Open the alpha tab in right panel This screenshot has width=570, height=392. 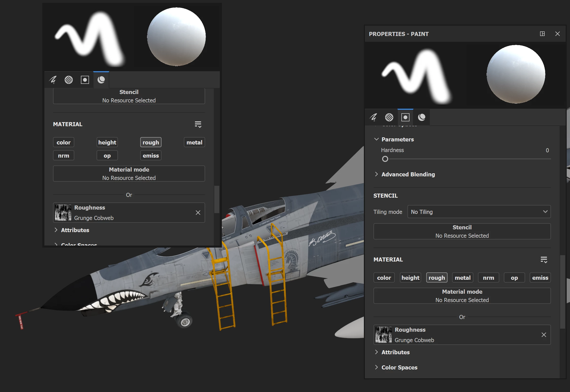[389, 117]
